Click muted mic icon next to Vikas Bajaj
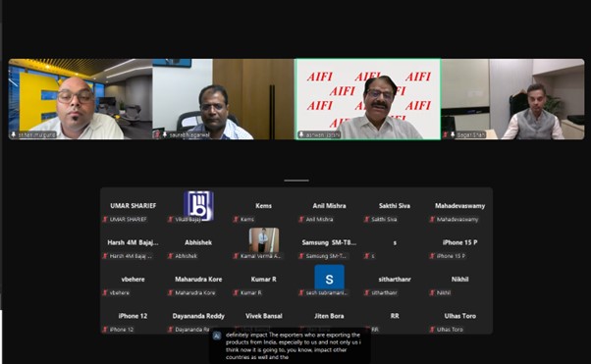 pos(171,220)
